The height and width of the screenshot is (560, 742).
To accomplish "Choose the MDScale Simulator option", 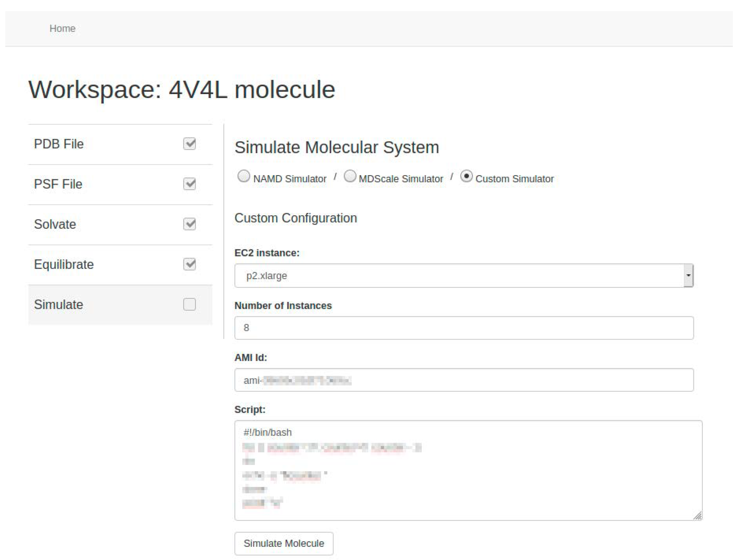I will (350, 176).
